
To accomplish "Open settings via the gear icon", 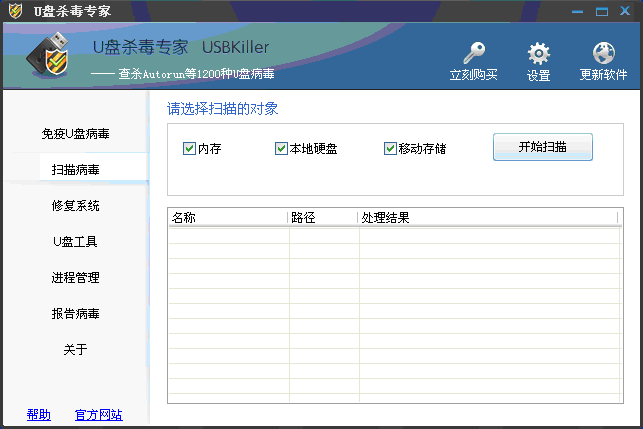I will 538,54.
